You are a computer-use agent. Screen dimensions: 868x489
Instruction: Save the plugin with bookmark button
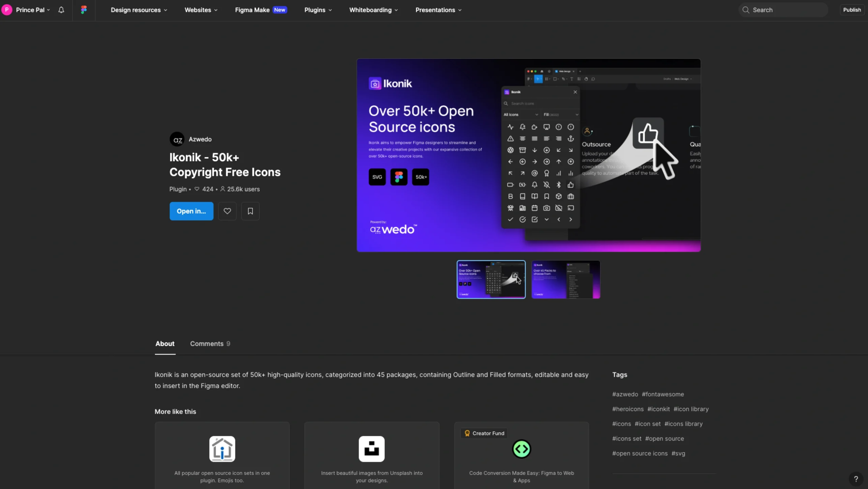[250, 211]
